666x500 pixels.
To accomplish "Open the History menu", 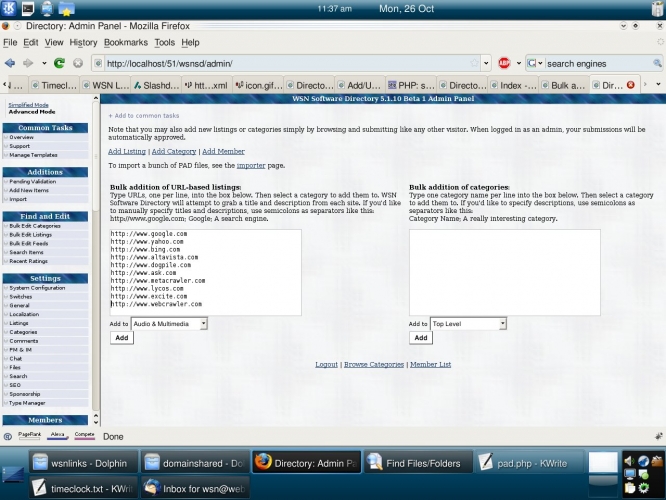I will [x=84, y=43].
